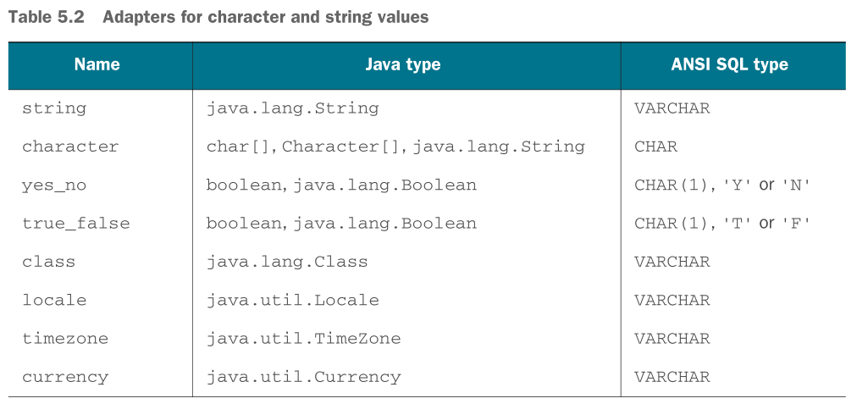Click the CHAR SQL type cell
Viewport: 868px width, 415px height.
(656, 146)
